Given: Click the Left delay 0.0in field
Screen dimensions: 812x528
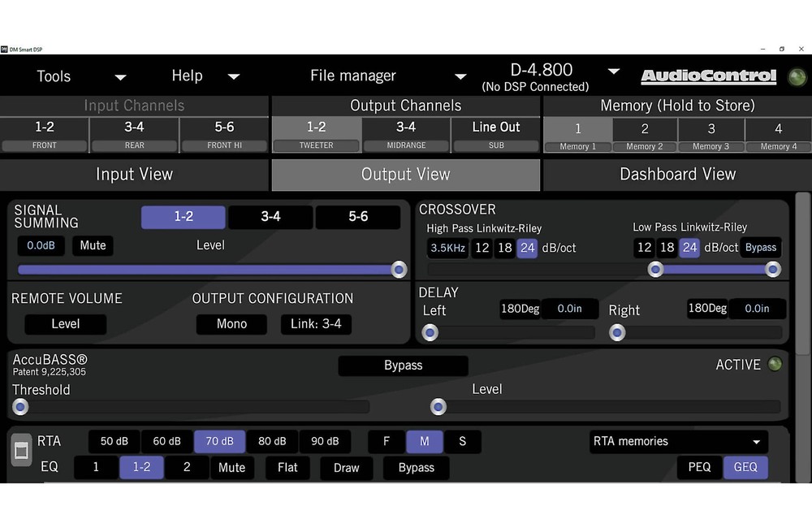Looking at the screenshot, I should point(570,309).
